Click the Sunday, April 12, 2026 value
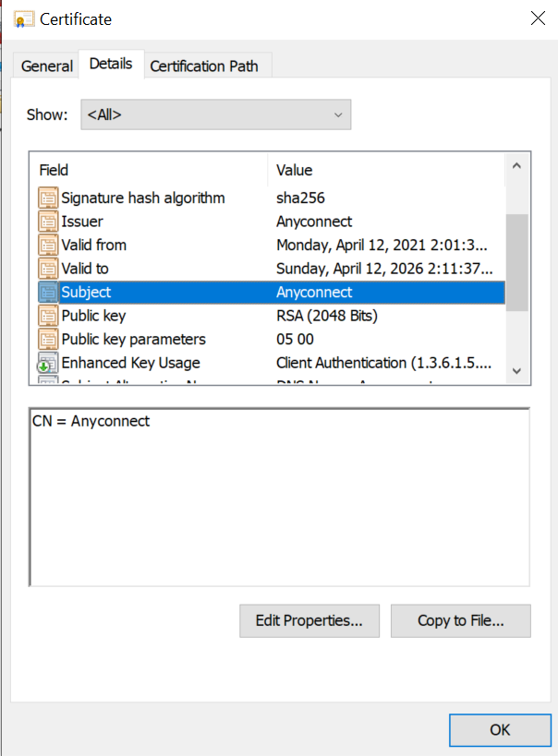This screenshot has width=558, height=756. (x=384, y=269)
